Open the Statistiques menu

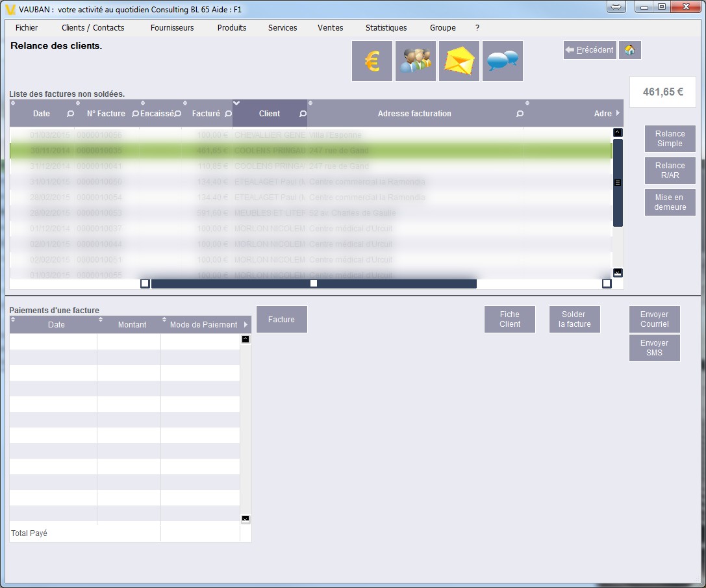(x=386, y=28)
